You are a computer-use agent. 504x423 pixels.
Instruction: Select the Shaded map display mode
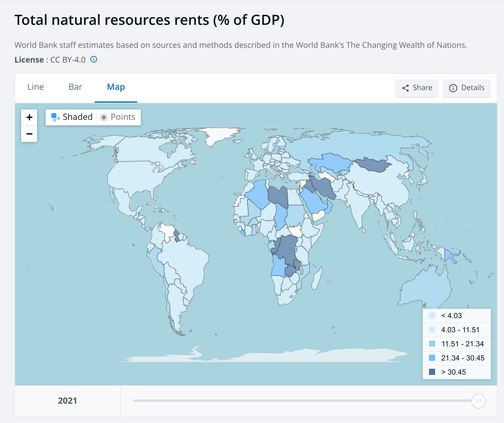77,117
